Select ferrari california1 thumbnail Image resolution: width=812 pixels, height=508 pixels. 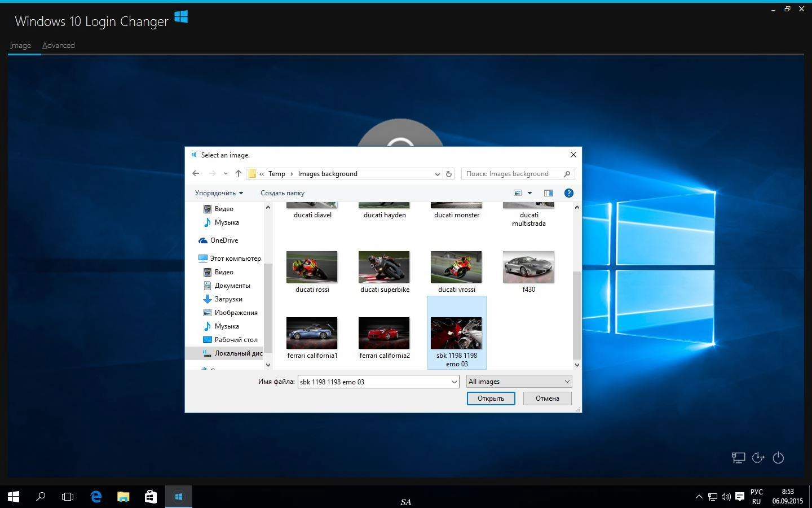pyautogui.click(x=312, y=333)
